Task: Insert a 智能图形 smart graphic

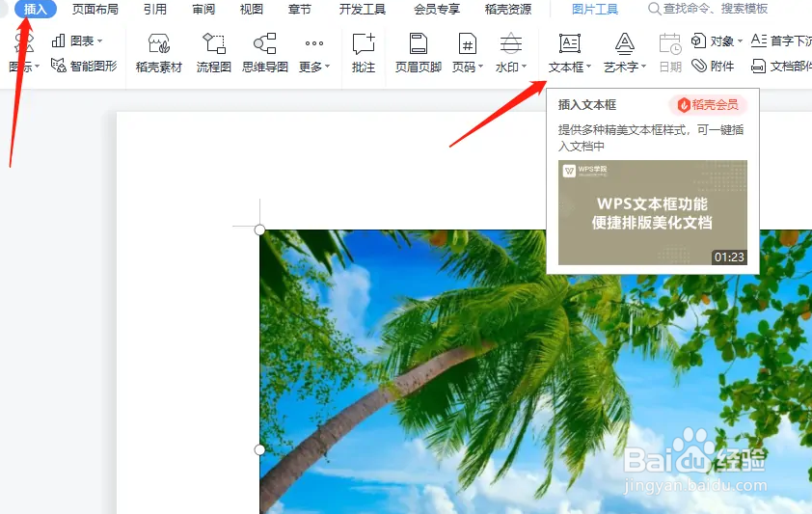Action: 84,66
